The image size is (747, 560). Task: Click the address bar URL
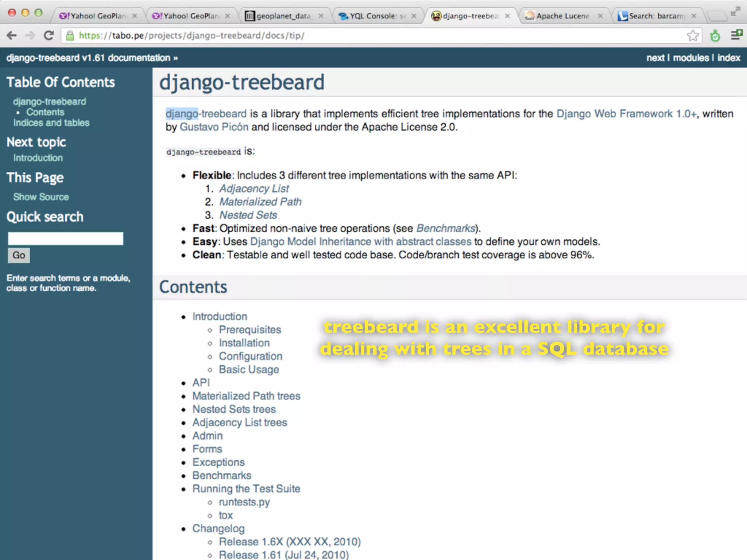(x=191, y=36)
